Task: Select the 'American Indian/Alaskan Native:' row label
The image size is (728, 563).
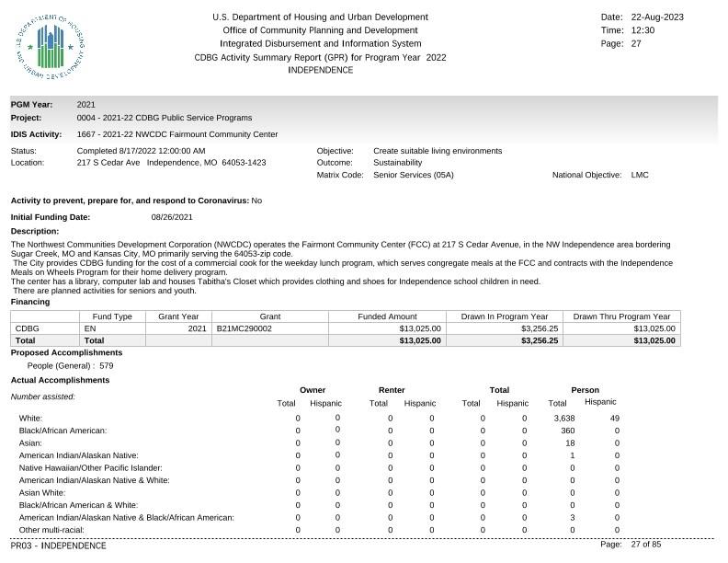Action: [x=78, y=455]
